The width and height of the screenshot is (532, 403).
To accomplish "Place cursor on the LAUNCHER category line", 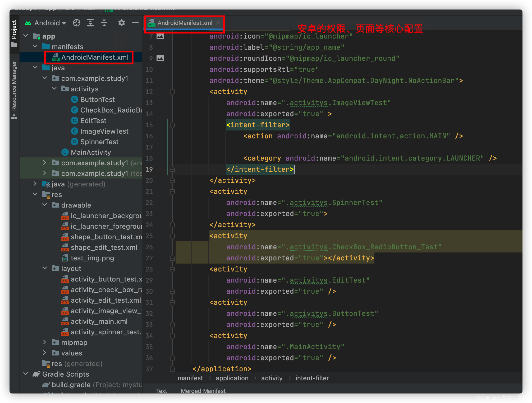I will tap(370, 158).
